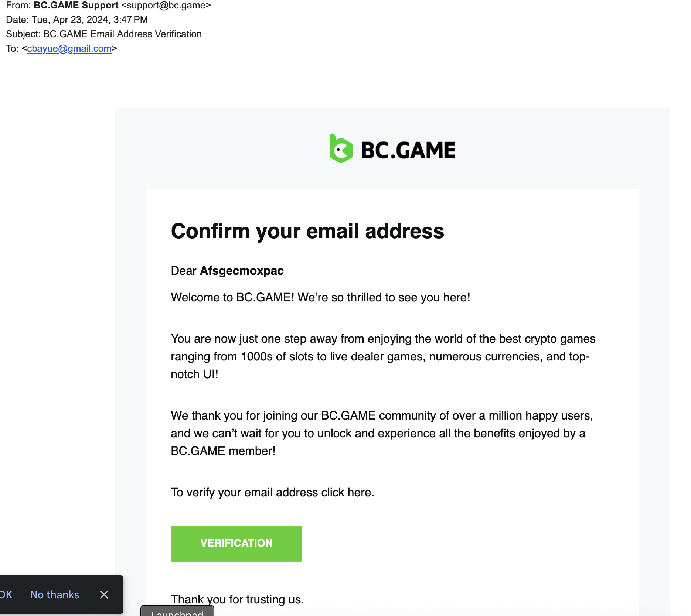691x616 pixels.
Task: Click the To verify your email address sentence
Action: click(272, 492)
